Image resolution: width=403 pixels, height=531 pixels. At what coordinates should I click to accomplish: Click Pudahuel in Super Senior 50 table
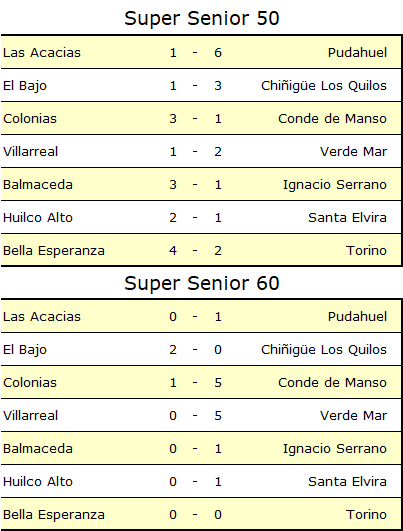tap(357, 52)
